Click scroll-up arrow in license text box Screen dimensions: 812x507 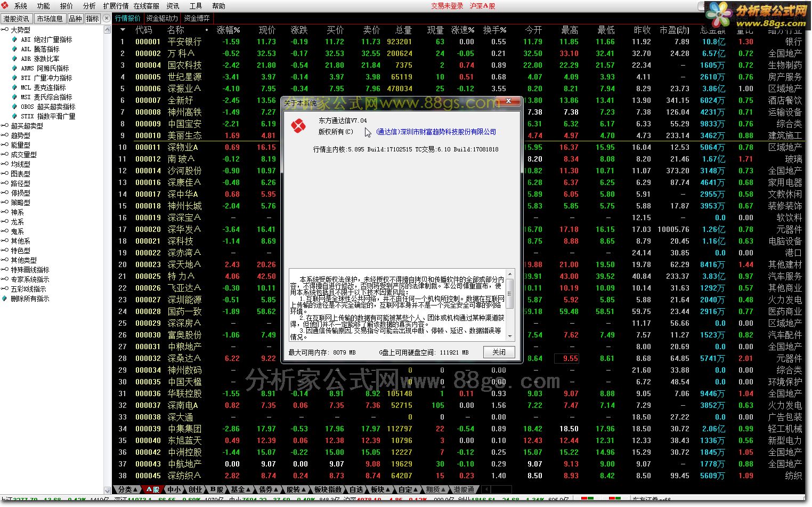pos(510,274)
